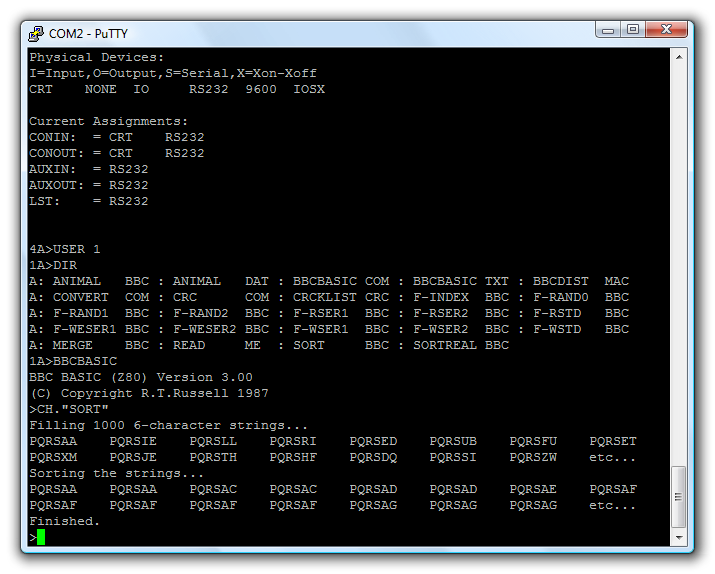Click the >CH."SORT" command line

click(69, 409)
